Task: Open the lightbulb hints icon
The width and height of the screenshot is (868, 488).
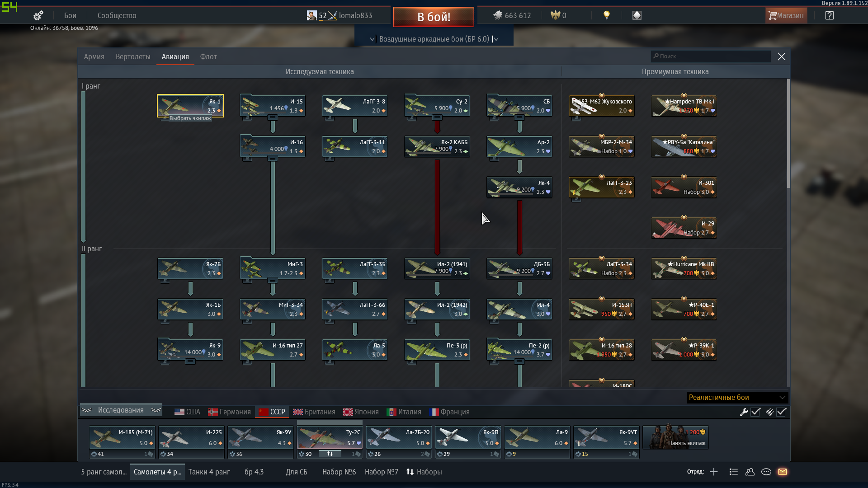Action: click(x=607, y=15)
